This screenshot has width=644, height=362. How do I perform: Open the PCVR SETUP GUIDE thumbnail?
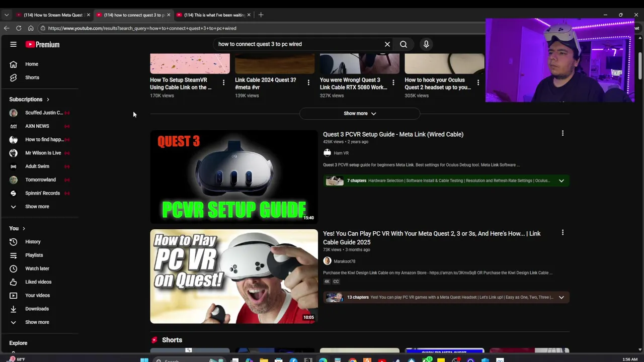pyautogui.click(x=234, y=176)
